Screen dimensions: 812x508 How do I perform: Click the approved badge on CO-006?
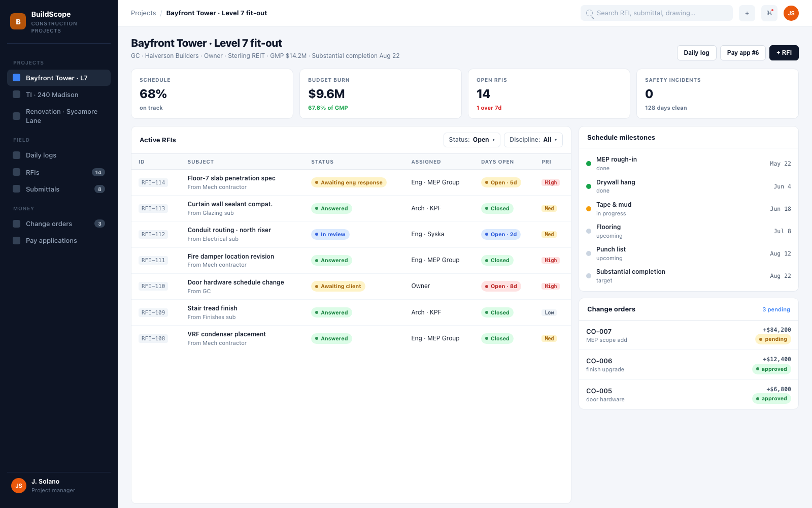tap(771, 369)
